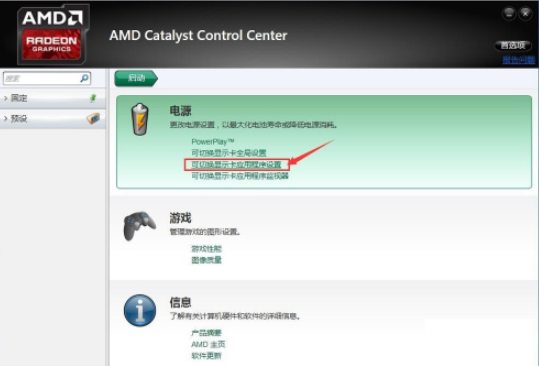Viewport: 539px width, 366px height.
Task: Click the preset icon beside 预设
Action: (x=93, y=119)
